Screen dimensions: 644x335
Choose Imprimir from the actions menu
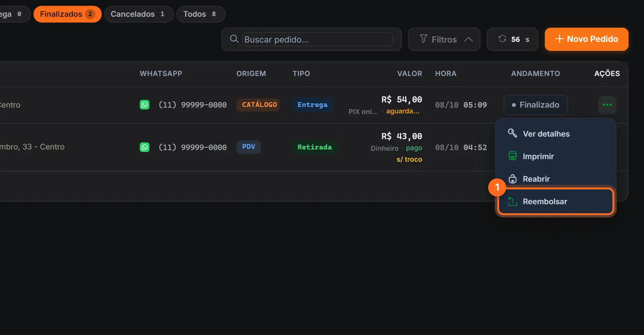[x=556, y=156]
